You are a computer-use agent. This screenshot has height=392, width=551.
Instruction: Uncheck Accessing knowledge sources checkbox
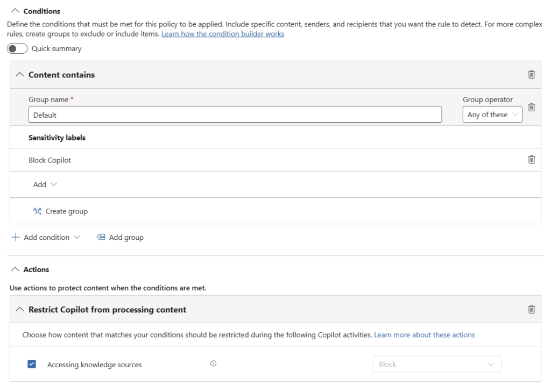pyautogui.click(x=32, y=364)
